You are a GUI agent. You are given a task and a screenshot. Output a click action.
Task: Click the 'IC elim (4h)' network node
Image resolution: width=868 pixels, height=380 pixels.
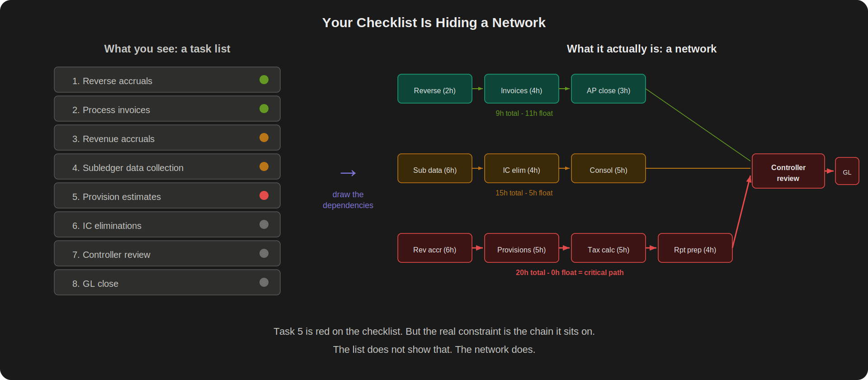click(x=522, y=168)
